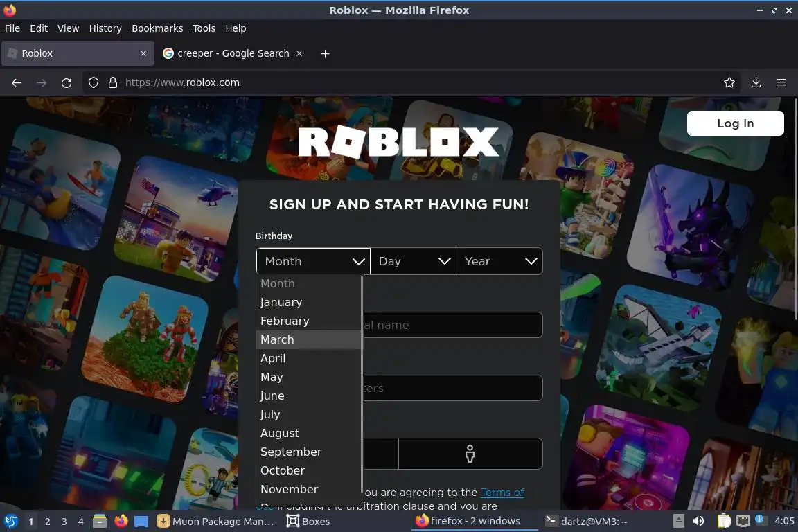Open the Tools menu
Image resolution: width=798 pixels, height=532 pixels.
[x=204, y=28]
